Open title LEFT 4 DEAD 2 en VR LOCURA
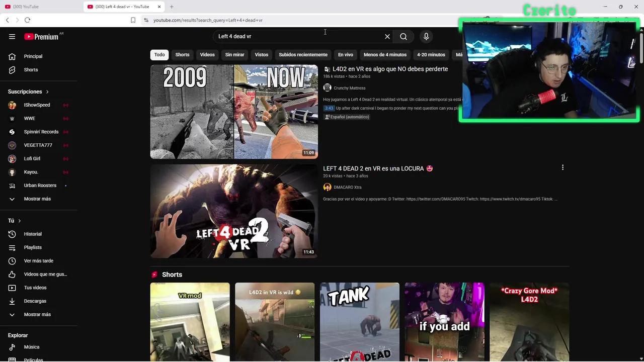 [x=378, y=168]
